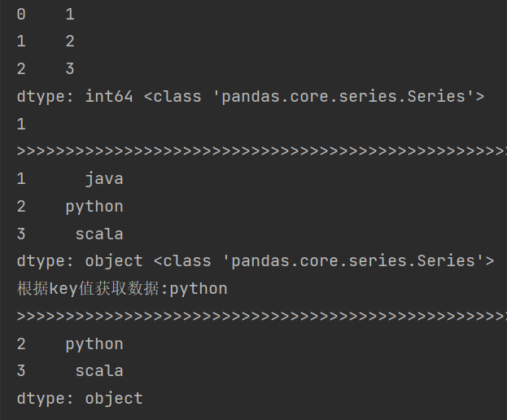Click 'pandas.core.series.Series' on the int64 line
507x420 pixels.
(339, 97)
